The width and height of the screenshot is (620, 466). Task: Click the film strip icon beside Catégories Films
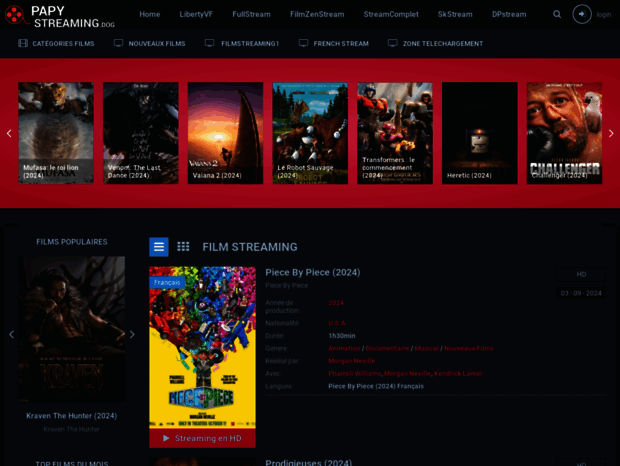click(x=23, y=43)
